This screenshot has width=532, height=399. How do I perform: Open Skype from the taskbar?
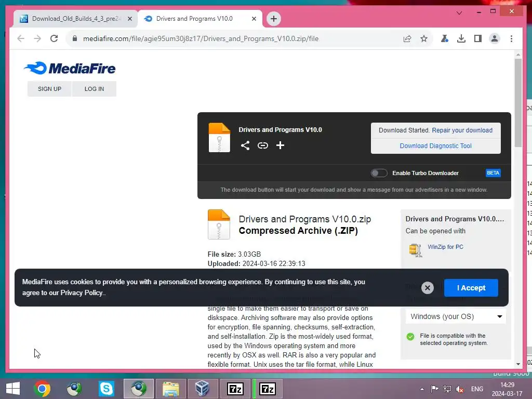(106, 389)
